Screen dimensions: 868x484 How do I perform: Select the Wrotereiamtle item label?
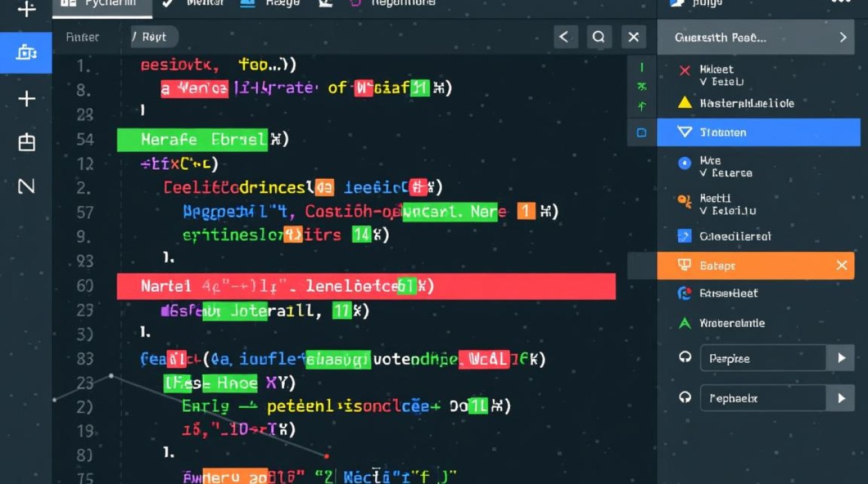[x=732, y=323]
